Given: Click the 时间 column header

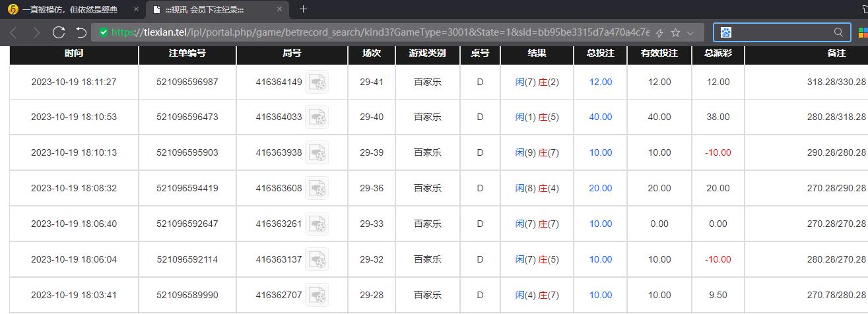Looking at the screenshot, I should coord(74,53).
